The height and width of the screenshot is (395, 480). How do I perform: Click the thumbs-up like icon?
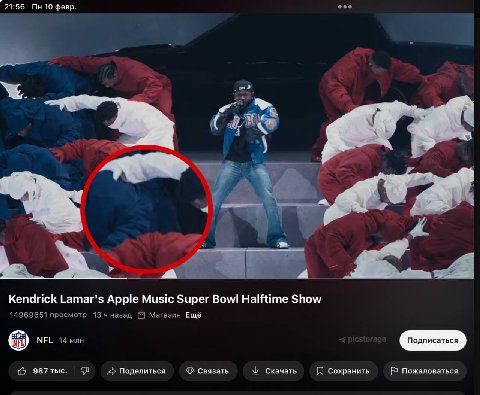[x=22, y=371]
